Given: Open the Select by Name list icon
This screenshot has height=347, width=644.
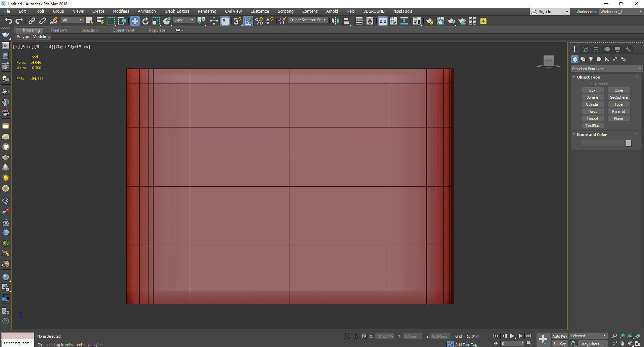Looking at the screenshot, I should (100, 21).
